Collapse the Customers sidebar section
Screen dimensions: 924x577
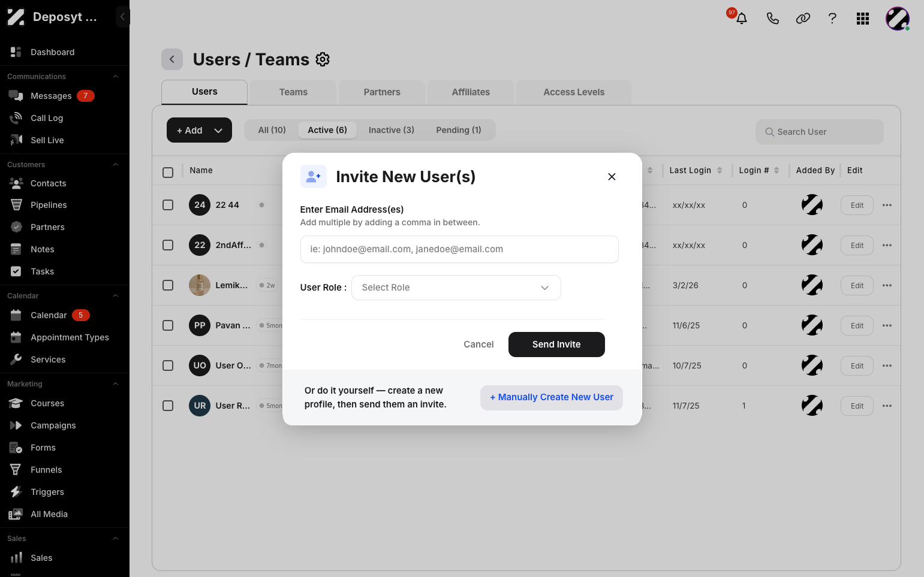pyautogui.click(x=116, y=165)
